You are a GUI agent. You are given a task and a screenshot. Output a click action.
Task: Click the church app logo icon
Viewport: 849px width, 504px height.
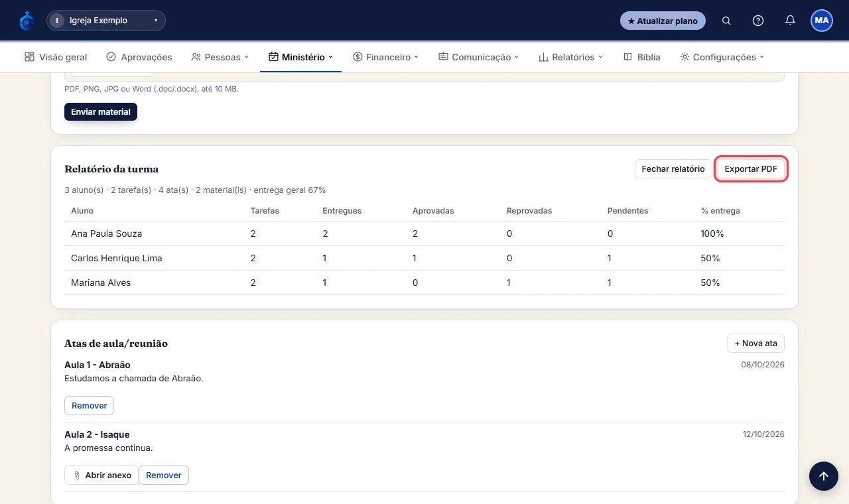click(27, 21)
